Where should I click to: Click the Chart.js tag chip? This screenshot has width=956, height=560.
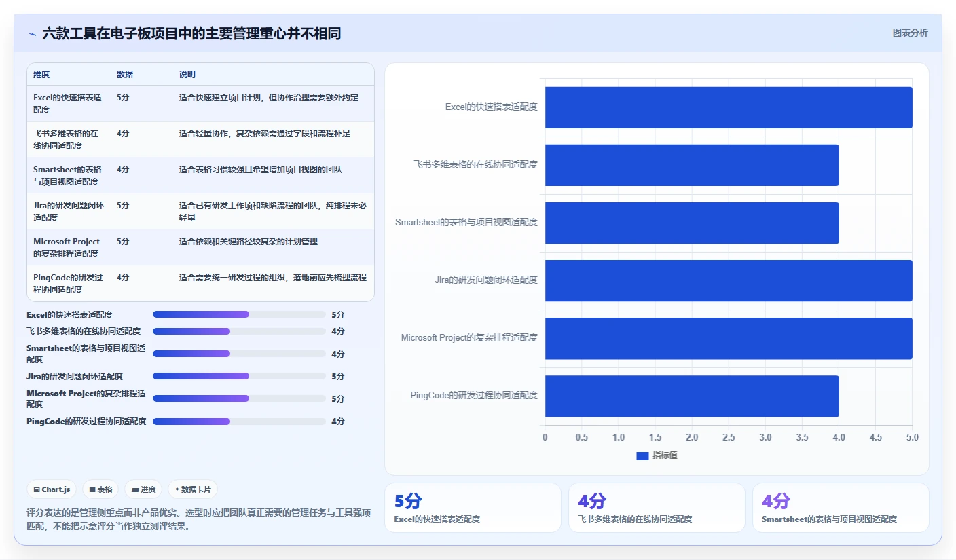[52, 489]
